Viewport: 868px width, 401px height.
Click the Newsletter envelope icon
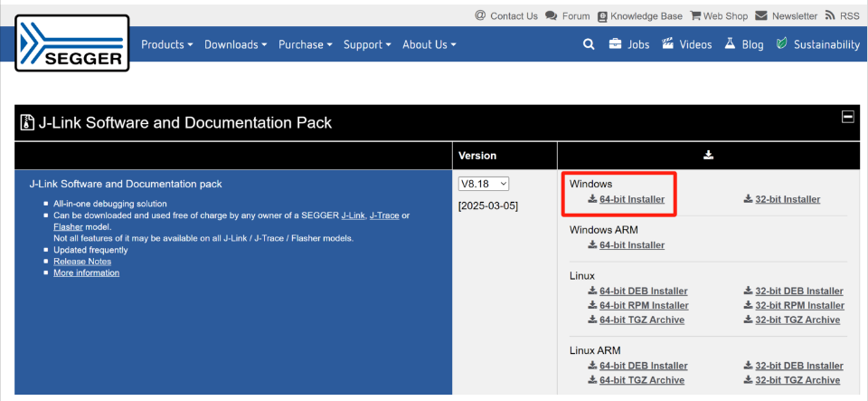coord(761,15)
